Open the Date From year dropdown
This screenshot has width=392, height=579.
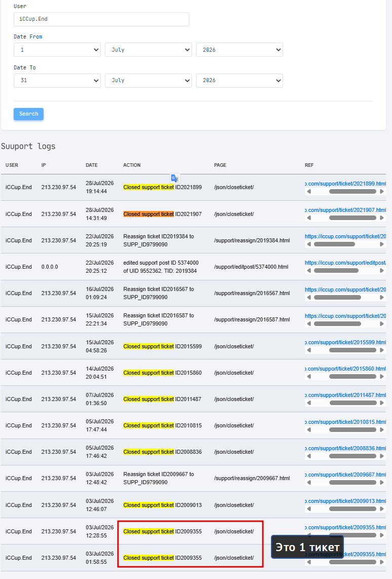[240, 50]
